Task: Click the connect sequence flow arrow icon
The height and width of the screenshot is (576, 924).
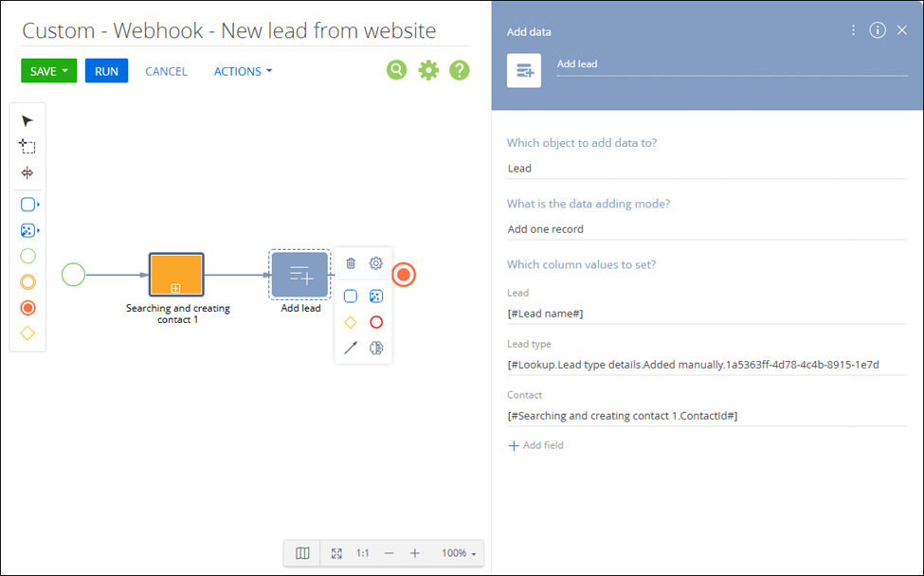Action: (351, 348)
